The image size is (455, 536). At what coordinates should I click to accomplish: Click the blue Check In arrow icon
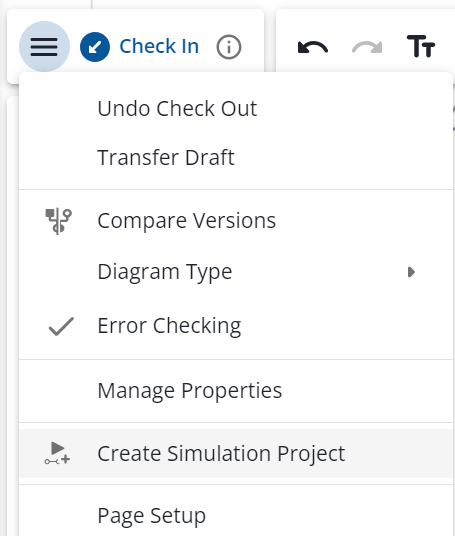pyautogui.click(x=95, y=47)
